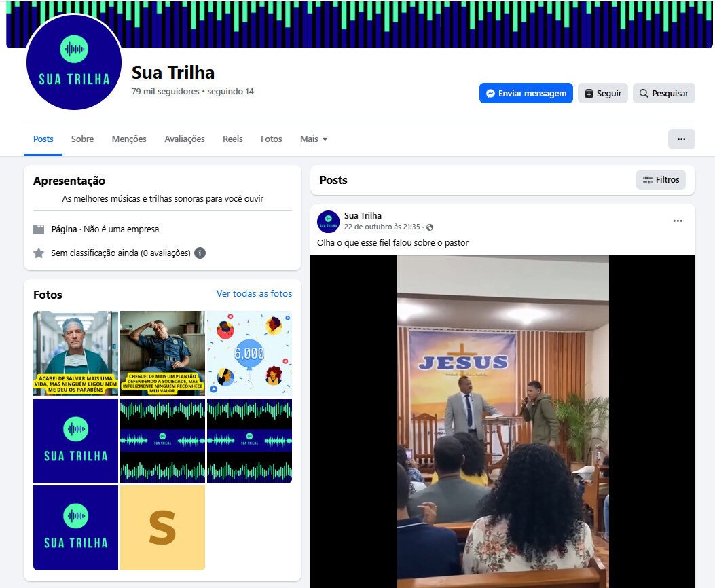Click the circular Sua Trilha page logo

(73, 62)
